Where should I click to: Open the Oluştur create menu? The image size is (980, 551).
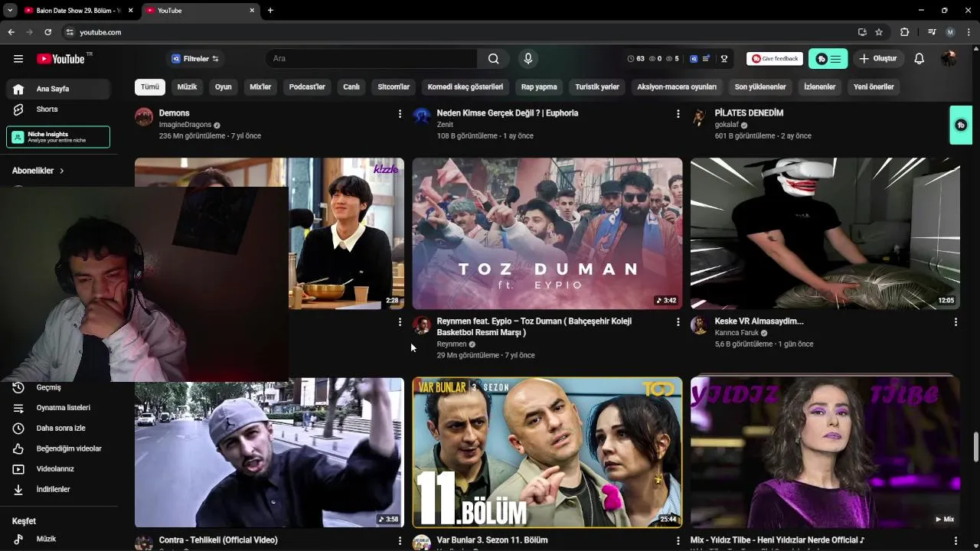877,59
